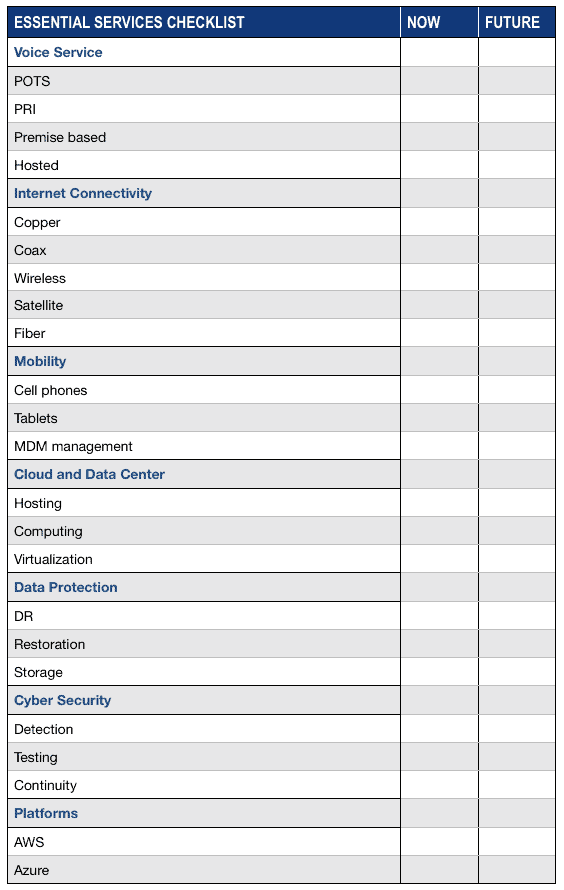Check the NOW cell for Cell phones
Image resolution: width=564 pixels, height=890 pixels.
click(x=439, y=389)
